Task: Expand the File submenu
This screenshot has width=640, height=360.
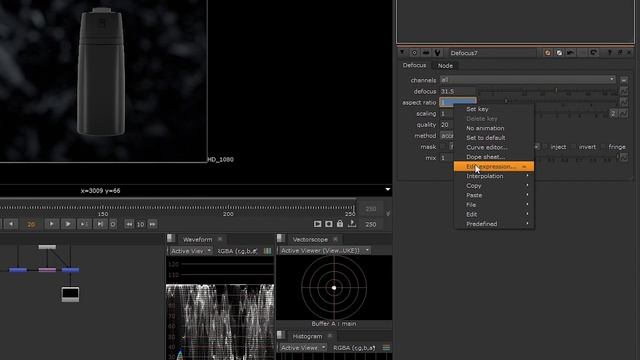Action: point(494,205)
